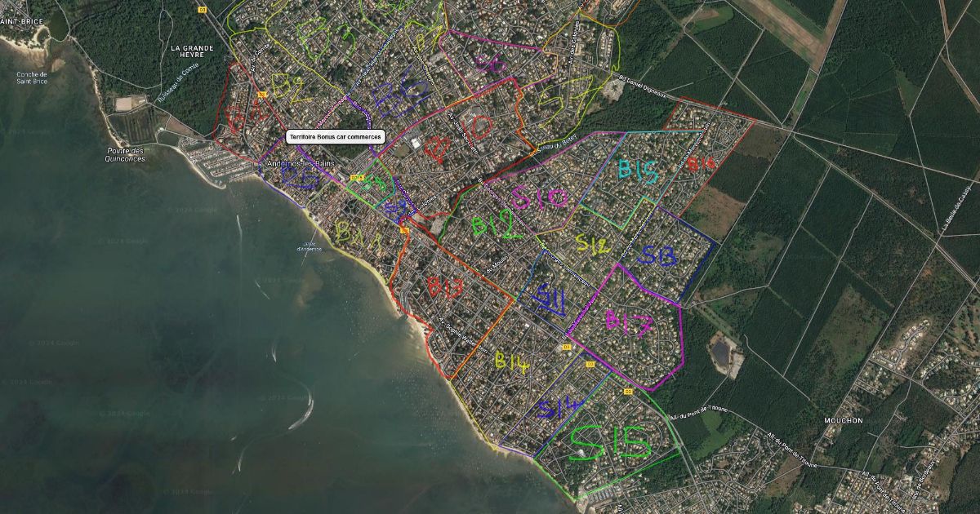This screenshot has height=514, width=980.
Task: Select the blue S14 territory label
Action: 560,408
